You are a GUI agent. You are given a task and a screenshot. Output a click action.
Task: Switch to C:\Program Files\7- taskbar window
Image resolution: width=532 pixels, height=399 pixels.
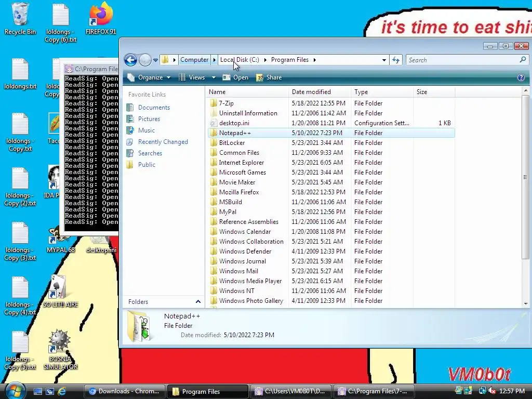[x=374, y=391]
